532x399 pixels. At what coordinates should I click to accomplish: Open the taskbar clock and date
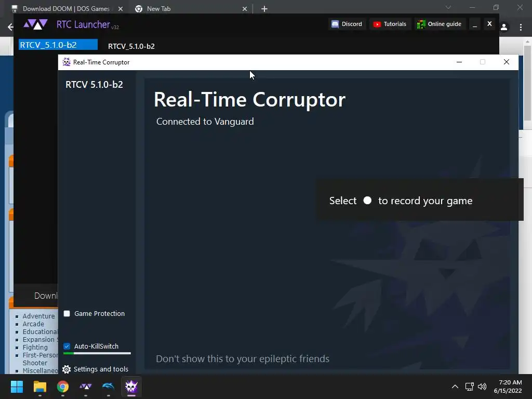coord(508,387)
